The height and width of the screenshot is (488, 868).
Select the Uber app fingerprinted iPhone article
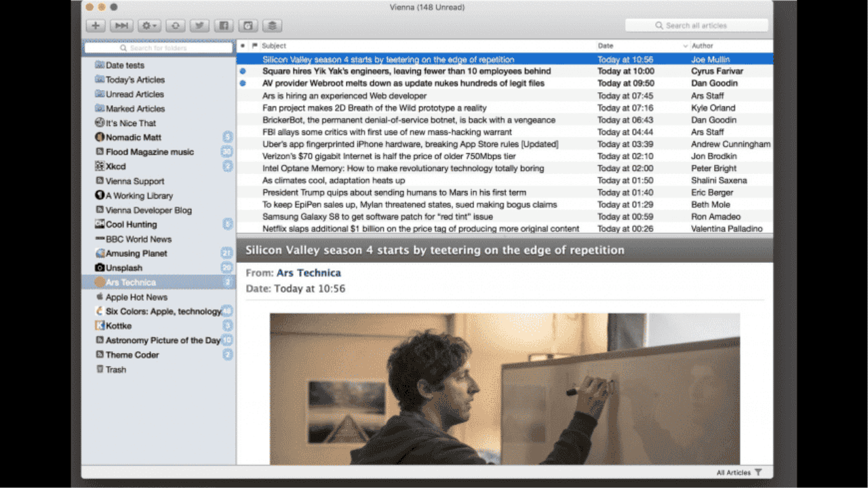tap(505, 144)
